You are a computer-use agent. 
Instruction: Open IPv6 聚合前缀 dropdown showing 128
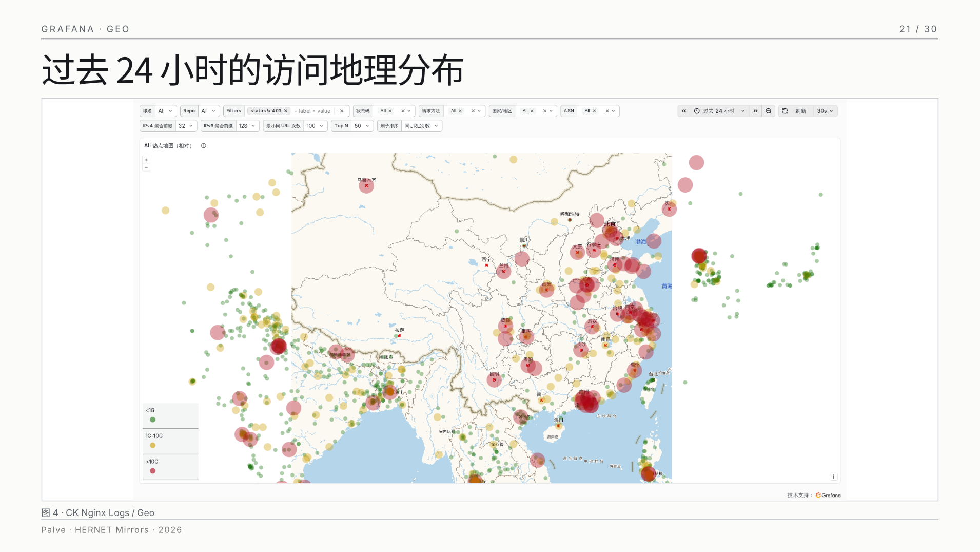[x=248, y=126]
